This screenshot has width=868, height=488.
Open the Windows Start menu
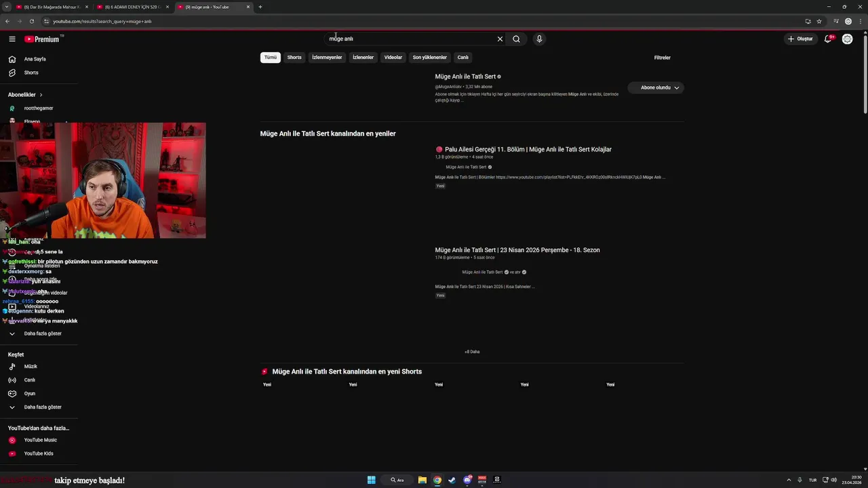[372, 480]
